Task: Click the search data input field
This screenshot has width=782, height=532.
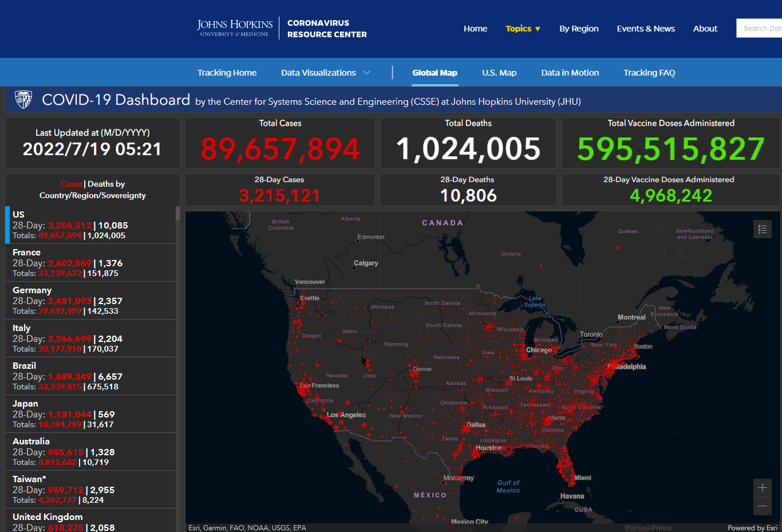Action: coord(760,28)
